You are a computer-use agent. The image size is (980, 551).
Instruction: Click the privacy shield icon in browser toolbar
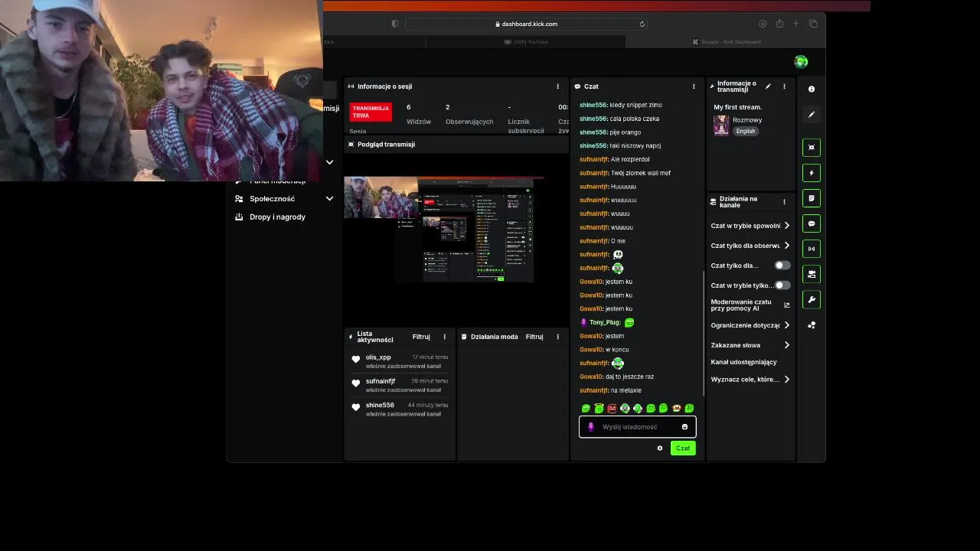(395, 24)
